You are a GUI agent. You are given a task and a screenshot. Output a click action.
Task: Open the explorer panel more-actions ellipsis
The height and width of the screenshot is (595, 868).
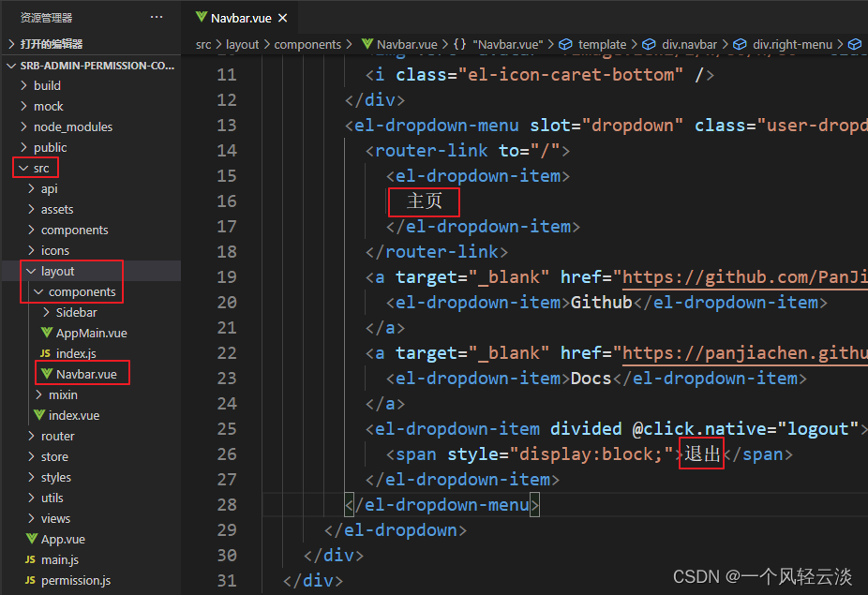(157, 17)
